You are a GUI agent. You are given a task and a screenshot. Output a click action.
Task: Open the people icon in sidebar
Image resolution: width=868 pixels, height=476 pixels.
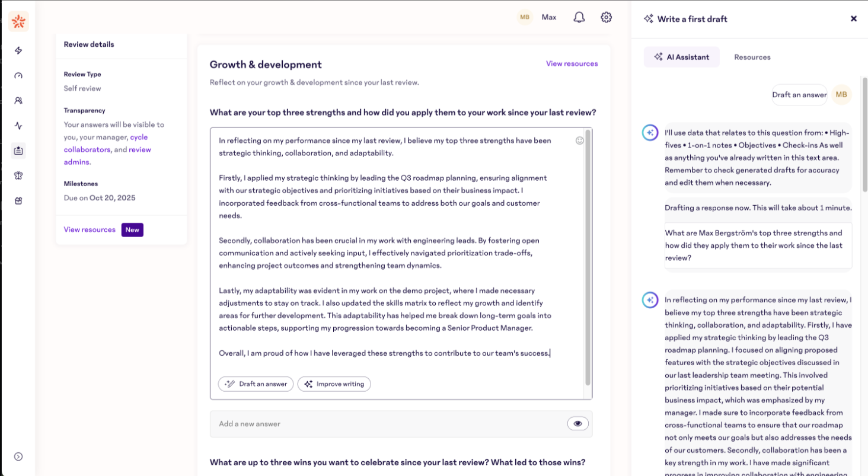18,101
